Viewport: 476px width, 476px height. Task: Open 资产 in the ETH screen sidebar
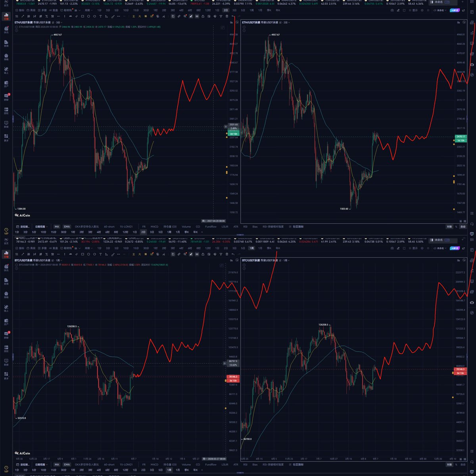(x=6, y=84)
